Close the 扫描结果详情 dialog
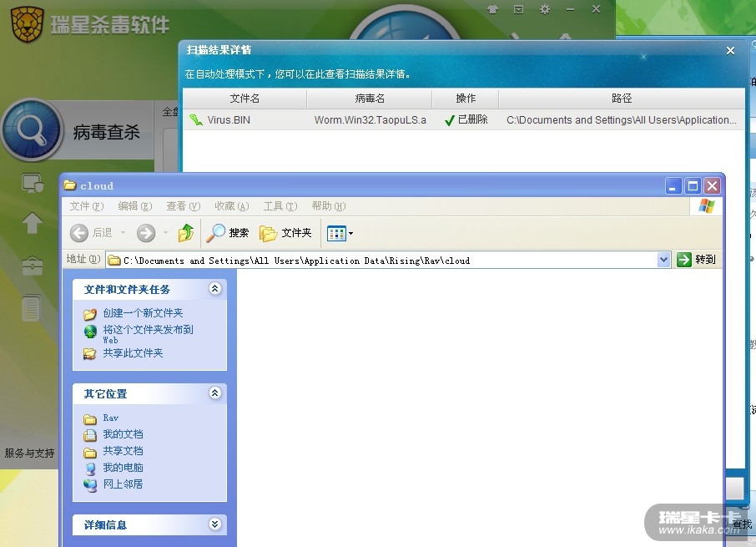The height and width of the screenshot is (547, 756). click(x=730, y=51)
